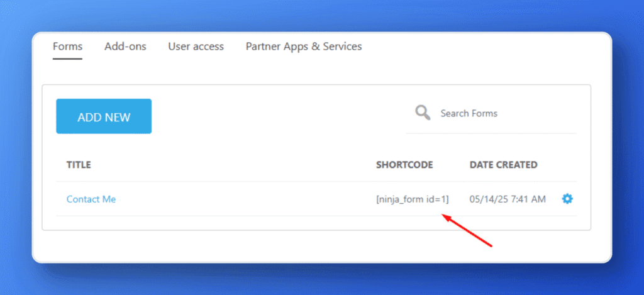
Task: Open the Contact Me form link
Action: (91, 199)
